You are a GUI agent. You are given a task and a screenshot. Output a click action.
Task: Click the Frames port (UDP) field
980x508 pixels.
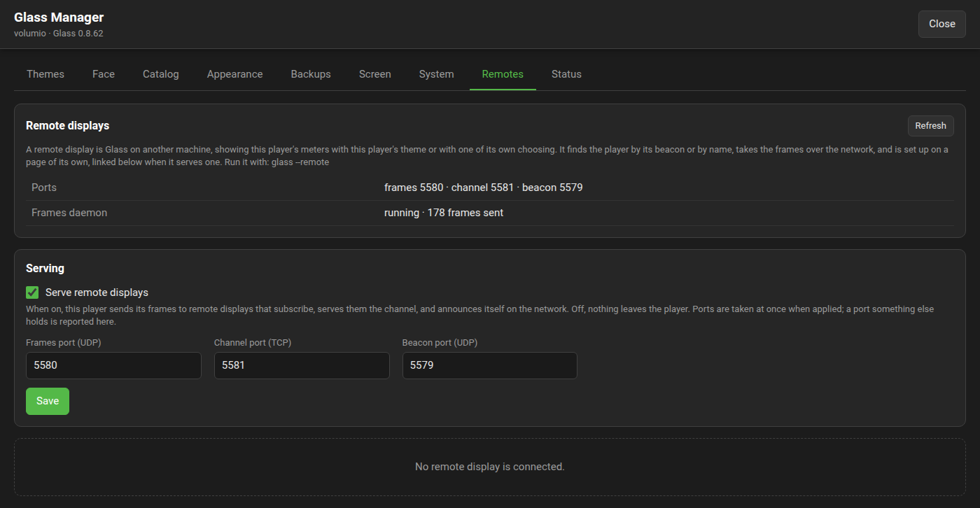coord(113,365)
